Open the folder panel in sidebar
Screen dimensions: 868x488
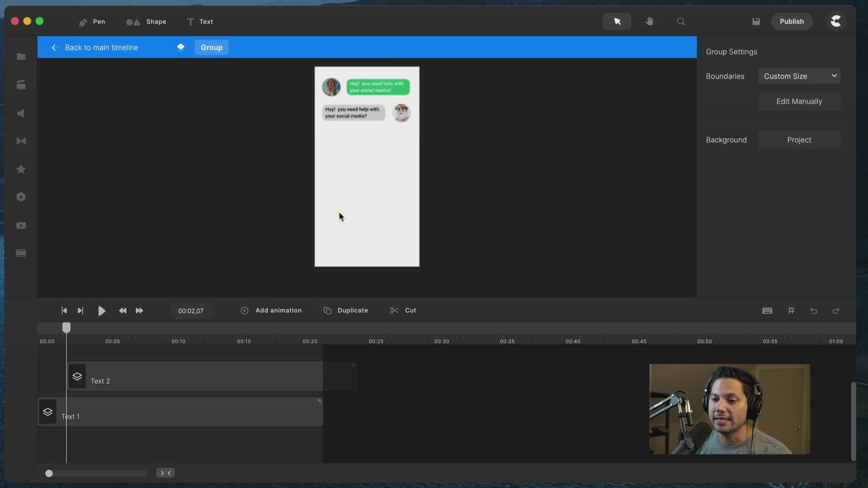coord(21,56)
